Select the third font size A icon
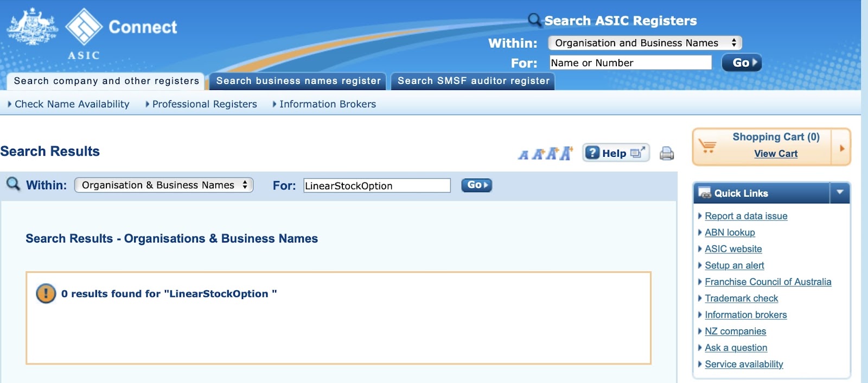The image size is (868, 383). [x=552, y=154]
